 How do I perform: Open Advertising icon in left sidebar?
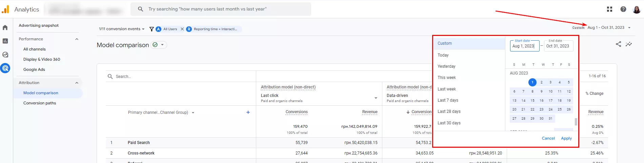click(x=5, y=68)
